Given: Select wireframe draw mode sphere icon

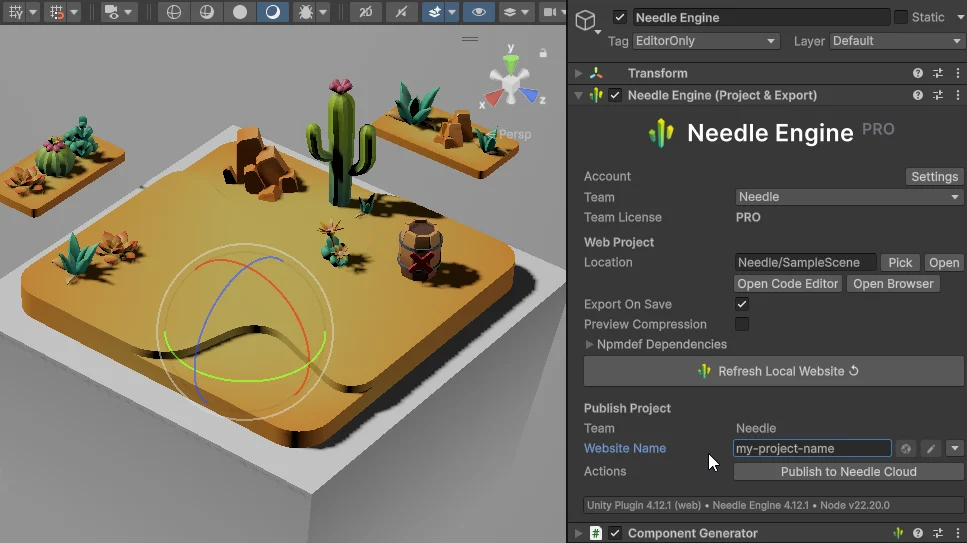Looking at the screenshot, I should tap(174, 12).
